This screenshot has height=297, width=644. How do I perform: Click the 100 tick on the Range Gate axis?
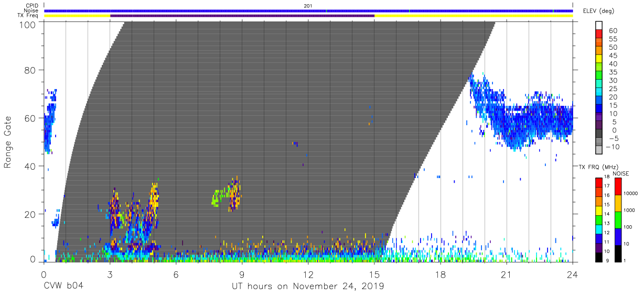28,24
